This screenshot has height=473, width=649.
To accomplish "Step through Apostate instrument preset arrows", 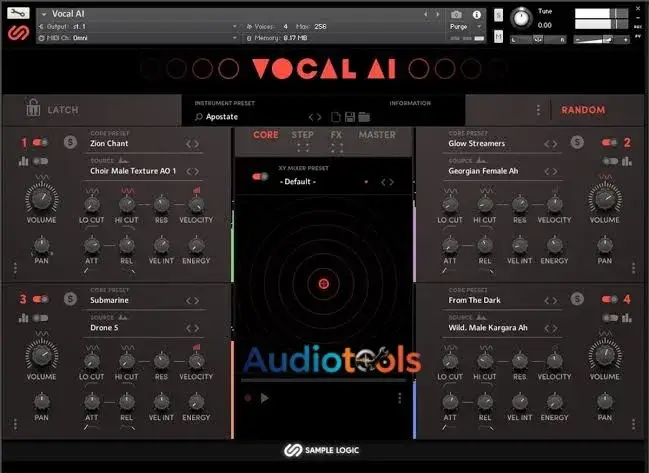I will pos(315,117).
